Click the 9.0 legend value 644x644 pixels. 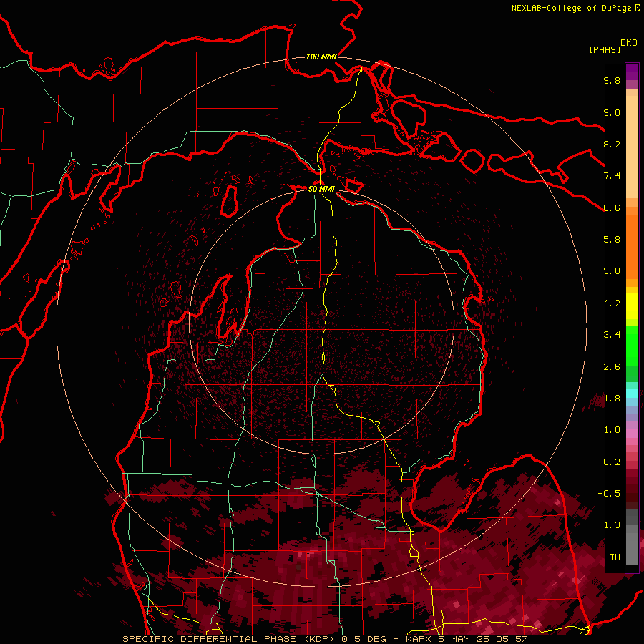612,112
